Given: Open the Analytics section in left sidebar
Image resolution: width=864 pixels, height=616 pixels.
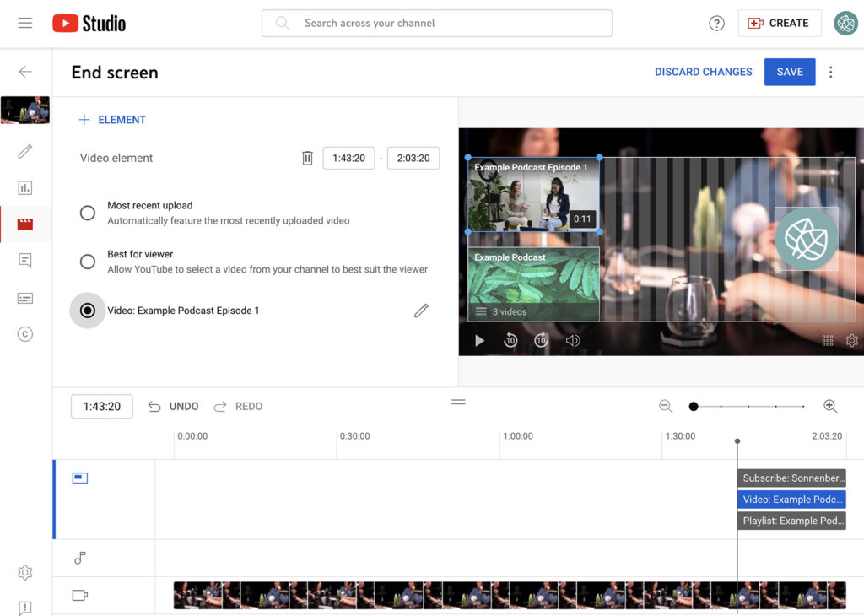Looking at the screenshot, I should [x=24, y=187].
